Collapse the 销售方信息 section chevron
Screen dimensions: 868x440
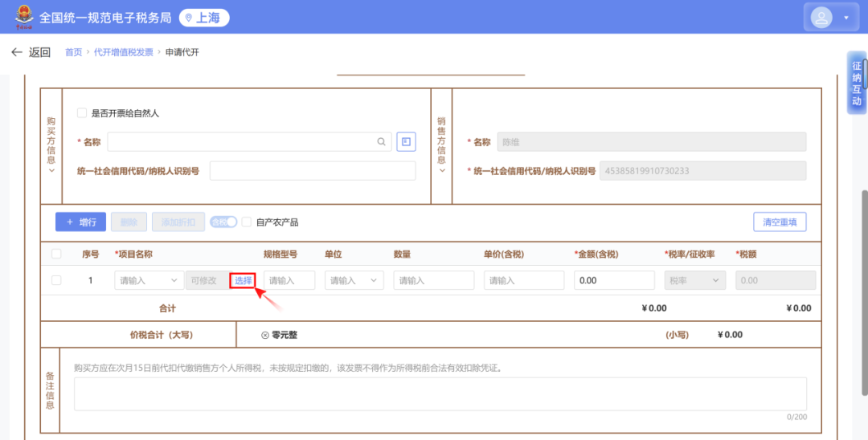(442, 171)
